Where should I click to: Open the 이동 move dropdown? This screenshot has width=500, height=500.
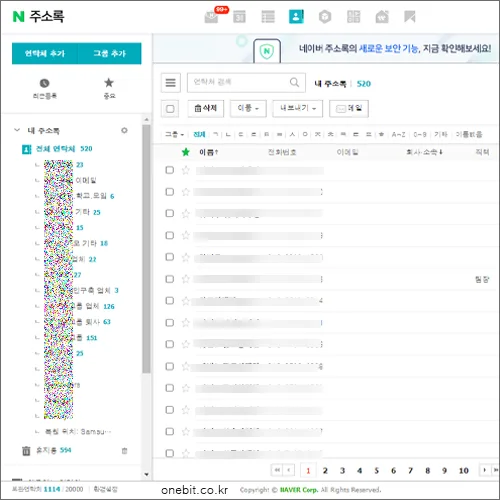tap(248, 108)
